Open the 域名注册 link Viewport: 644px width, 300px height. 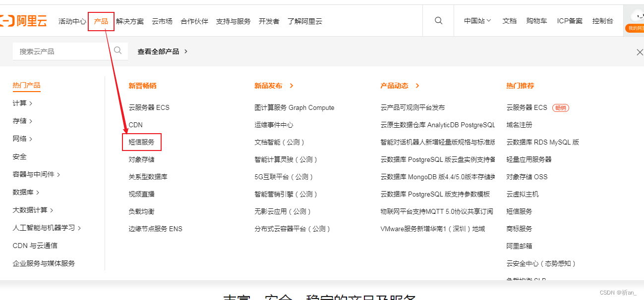click(x=520, y=125)
